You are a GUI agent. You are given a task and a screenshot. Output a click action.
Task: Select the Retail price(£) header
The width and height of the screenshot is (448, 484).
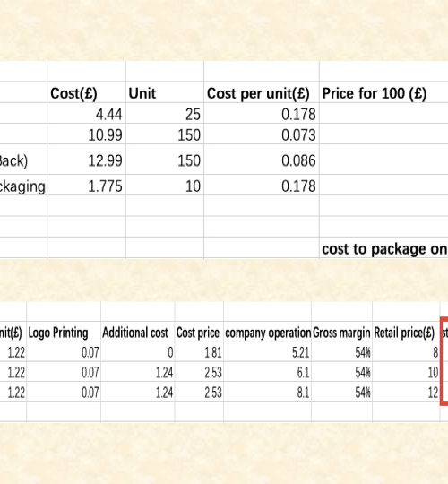click(x=406, y=333)
